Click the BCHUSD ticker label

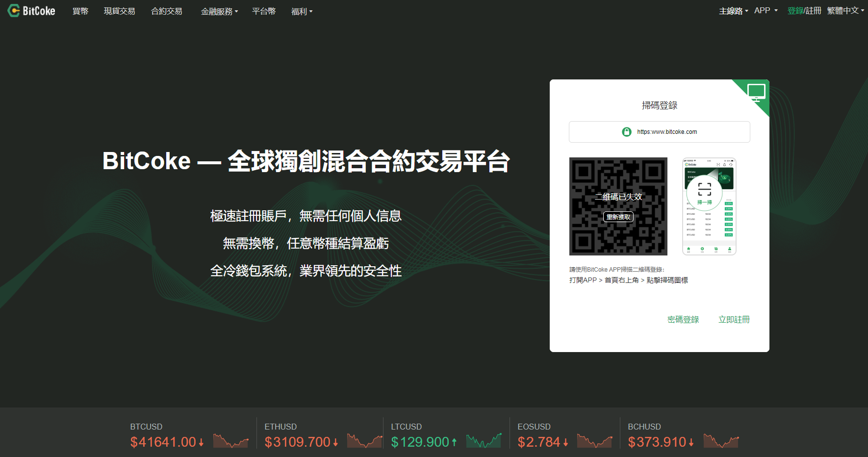644,427
